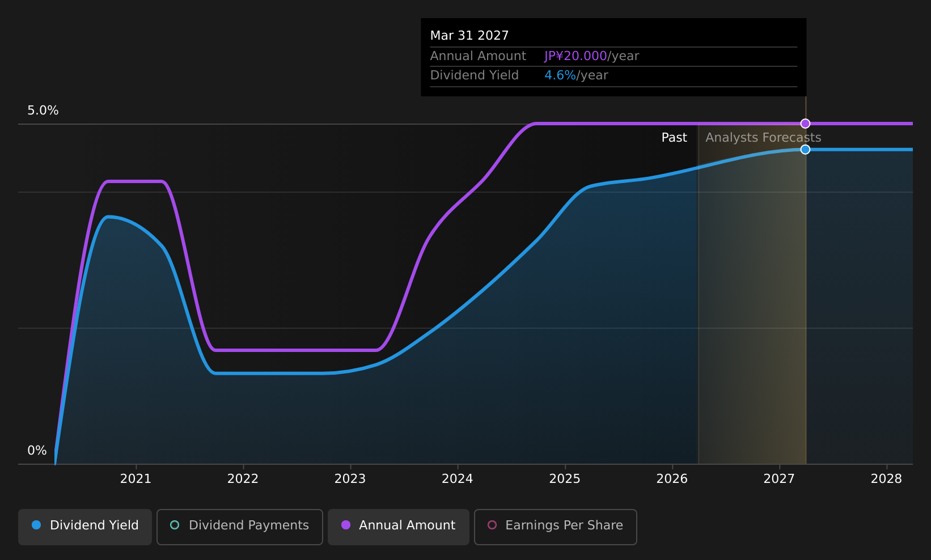Click the Past label
This screenshot has width=931, height=560.
click(674, 138)
